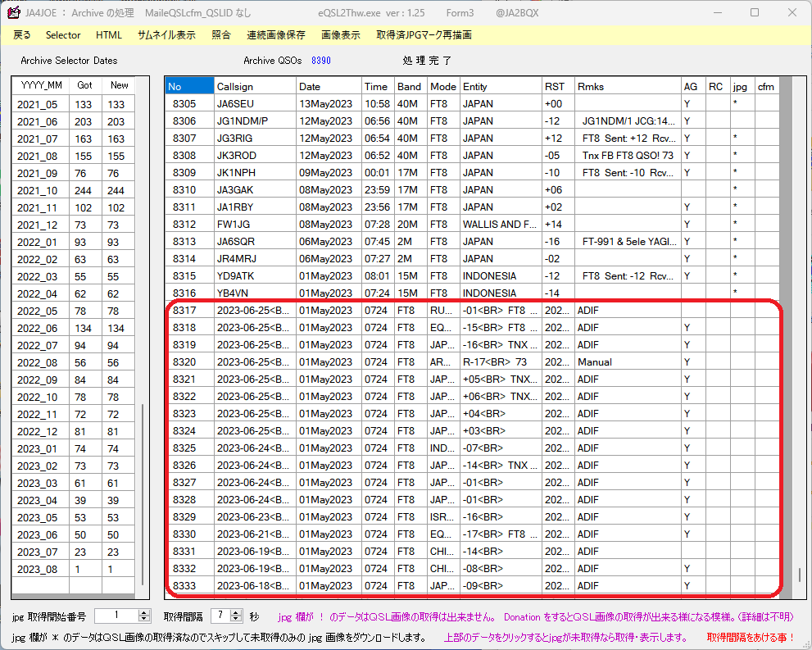Click the New column header
812x650 pixels.
pos(119,85)
